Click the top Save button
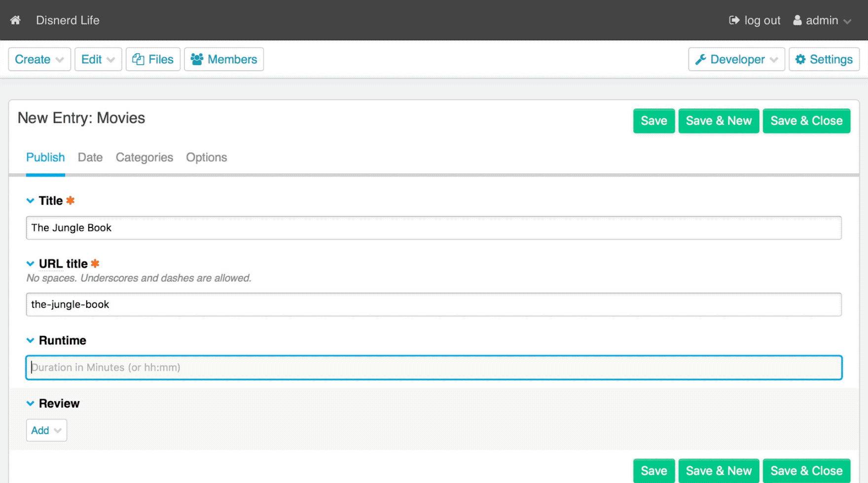The image size is (868, 483). point(654,121)
